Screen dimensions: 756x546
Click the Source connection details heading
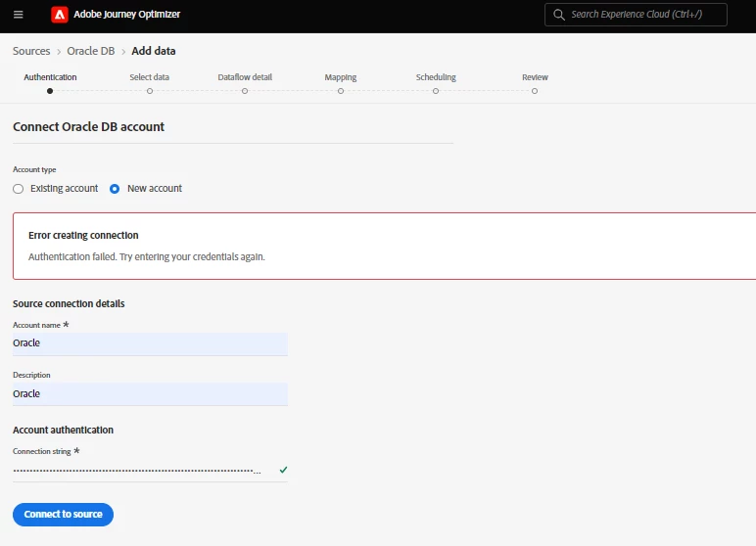pos(69,303)
